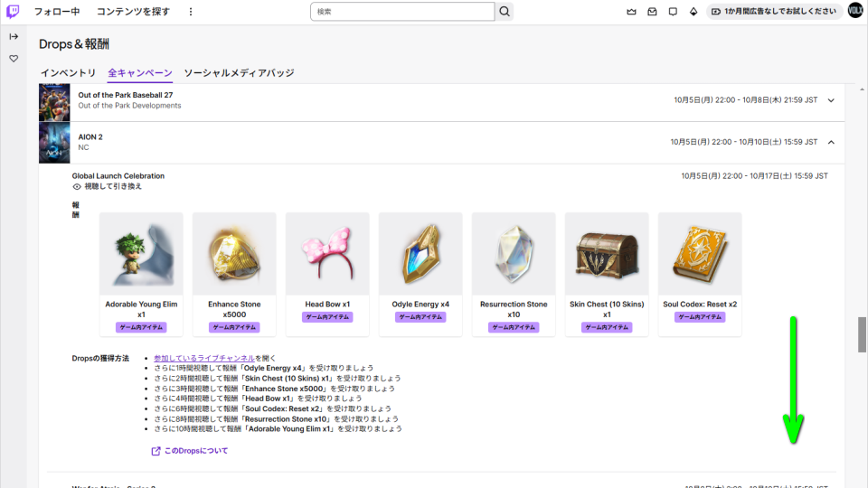Screen dimensions: 868x488
Task: Click ゲーム内アイテム tag under Adorable Young Elim
Action: pos(141,327)
